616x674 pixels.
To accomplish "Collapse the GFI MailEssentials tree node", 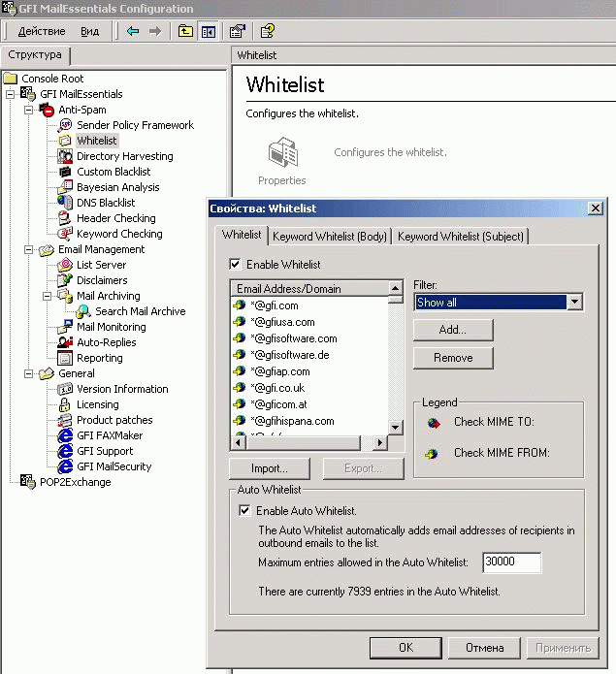I will [x=10, y=94].
